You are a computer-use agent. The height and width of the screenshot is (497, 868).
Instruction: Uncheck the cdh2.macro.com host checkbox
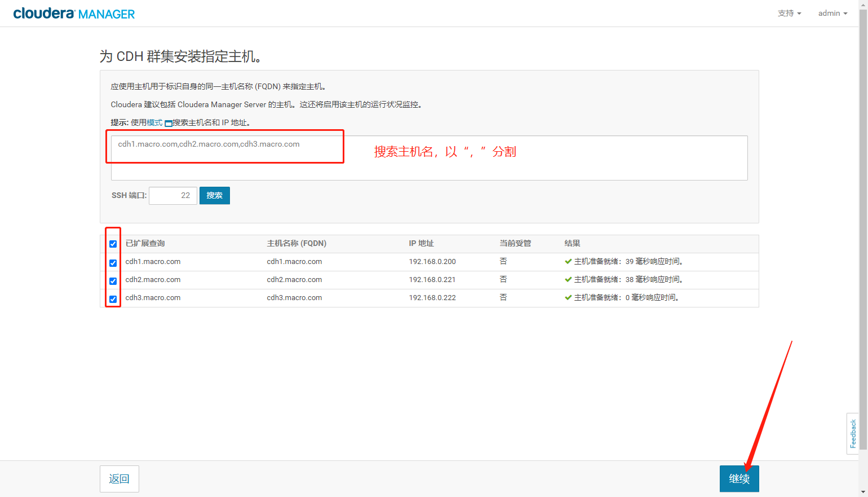click(x=113, y=281)
